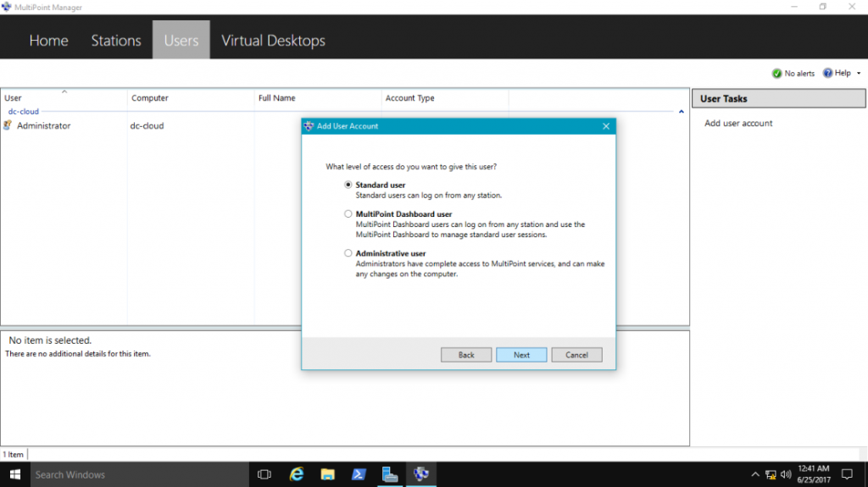
Task: Click the Task View icon
Action: point(264,474)
